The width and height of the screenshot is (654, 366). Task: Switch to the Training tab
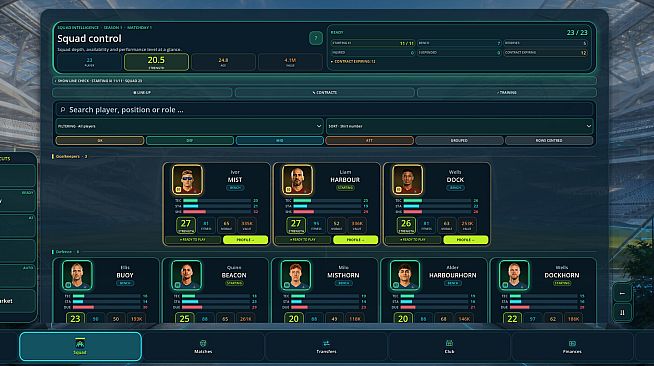507,93
